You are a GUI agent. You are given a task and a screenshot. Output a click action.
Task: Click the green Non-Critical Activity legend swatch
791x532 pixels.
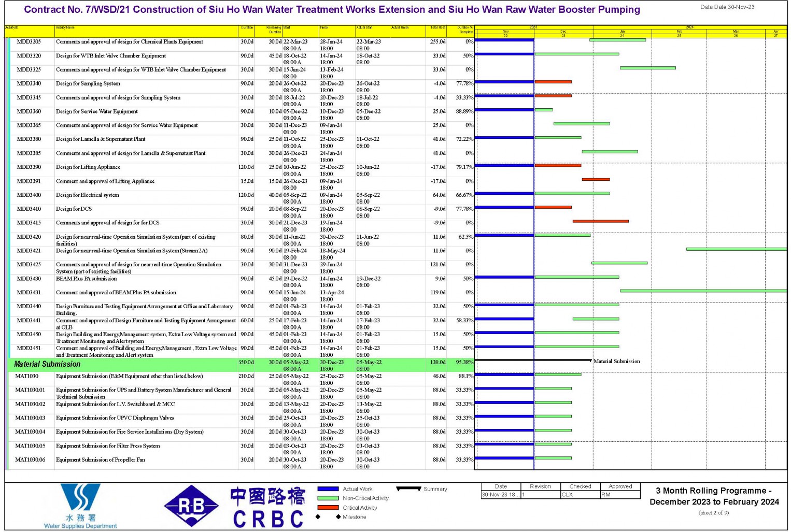[328, 498]
